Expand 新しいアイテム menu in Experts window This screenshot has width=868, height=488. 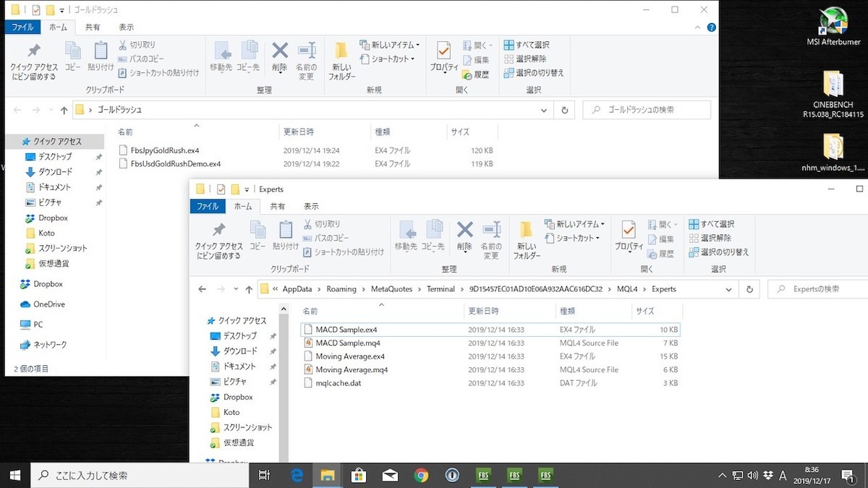[x=575, y=224]
